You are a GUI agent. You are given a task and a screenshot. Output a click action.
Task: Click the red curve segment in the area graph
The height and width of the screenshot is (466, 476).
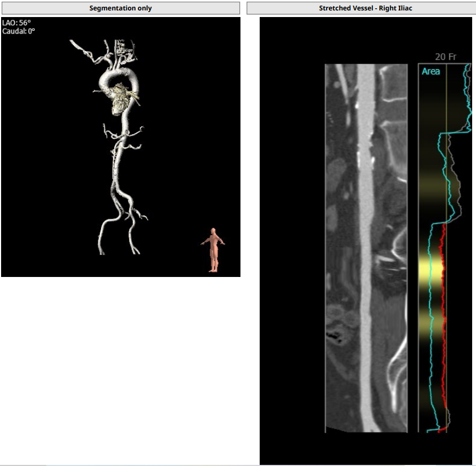coord(443,316)
